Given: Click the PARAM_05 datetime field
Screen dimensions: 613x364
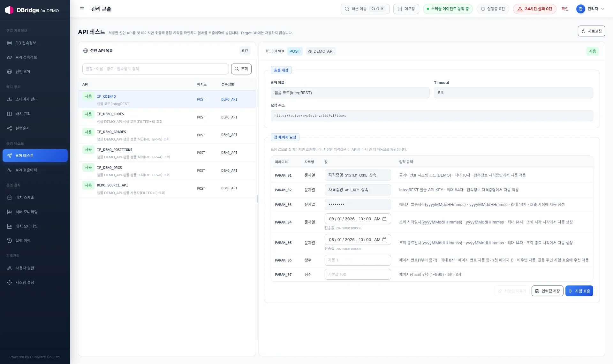Looking at the screenshot, I should pos(358,240).
